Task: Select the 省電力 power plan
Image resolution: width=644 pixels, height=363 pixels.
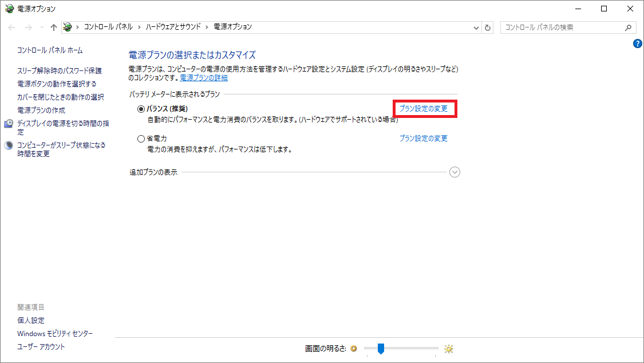Action: 141,139
